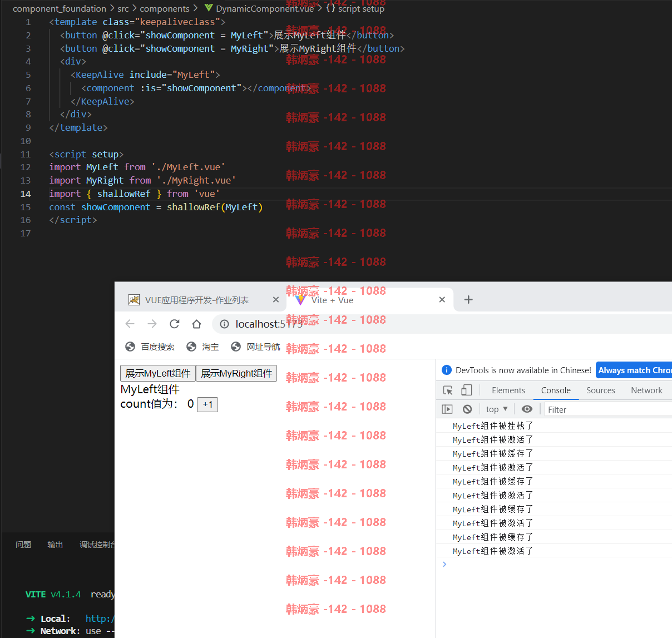Open the DevTools Console tab
The width and height of the screenshot is (672, 638).
click(x=556, y=390)
